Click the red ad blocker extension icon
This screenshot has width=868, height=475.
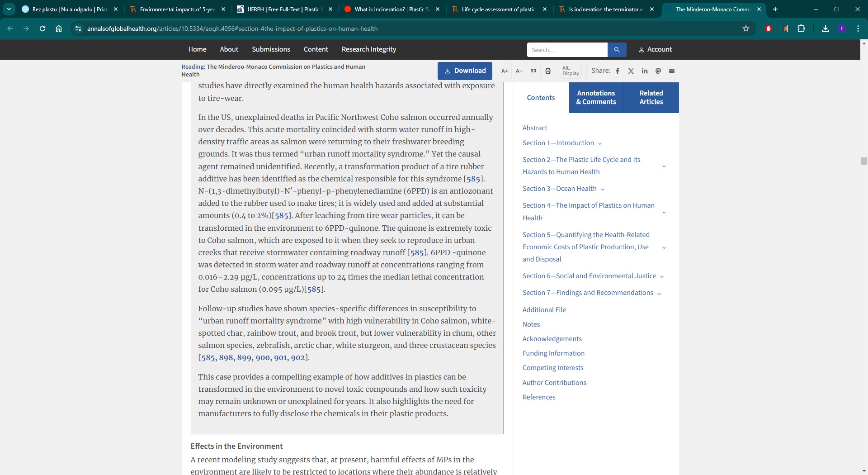click(769, 28)
